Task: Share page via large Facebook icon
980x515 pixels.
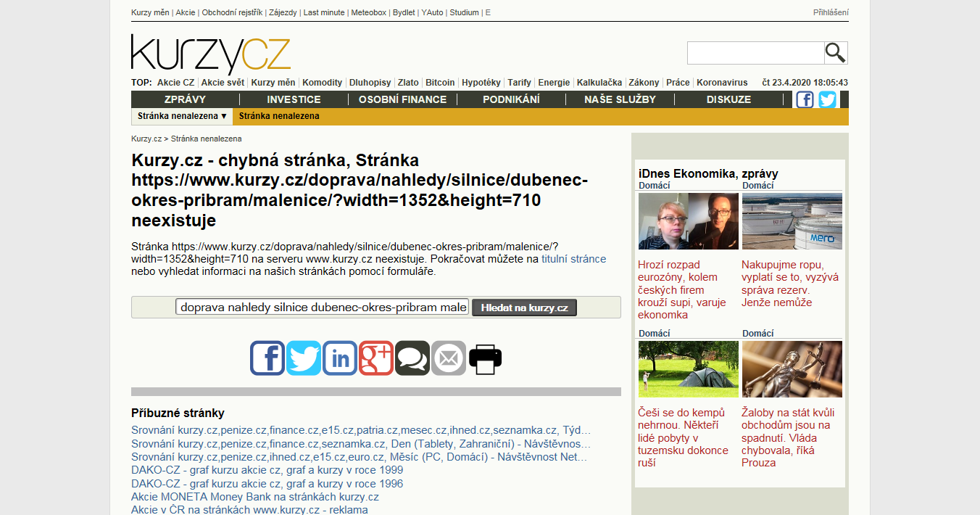Action: pos(267,358)
